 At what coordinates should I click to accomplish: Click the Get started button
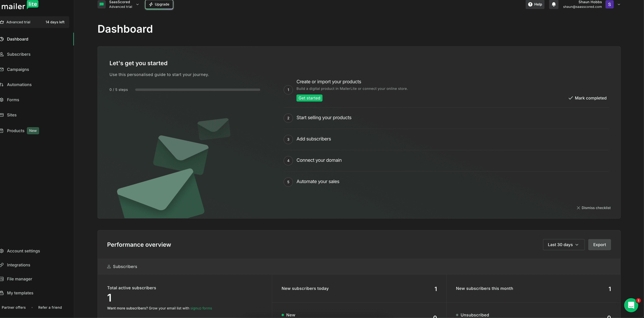point(309,98)
